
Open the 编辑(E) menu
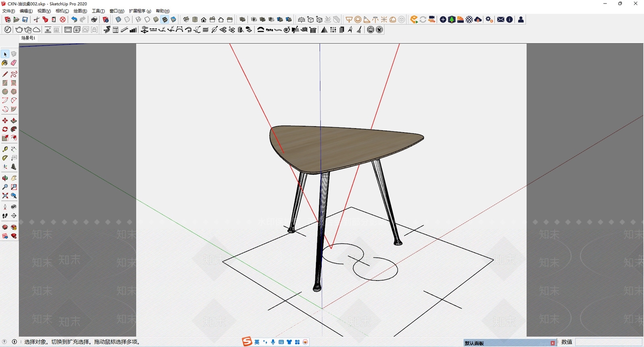point(26,11)
